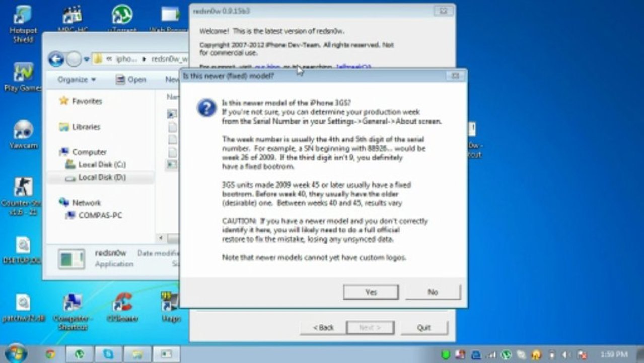
Task: Click Yes in the newer model dialog
Action: (x=371, y=292)
